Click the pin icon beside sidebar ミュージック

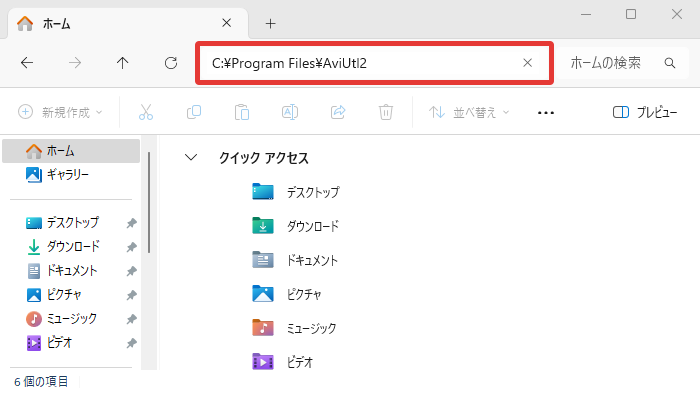(x=131, y=319)
